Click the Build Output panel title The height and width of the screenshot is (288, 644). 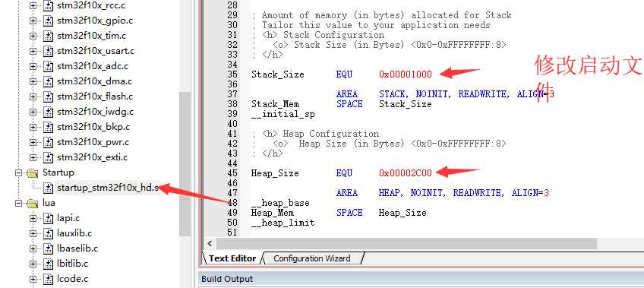coord(227,280)
